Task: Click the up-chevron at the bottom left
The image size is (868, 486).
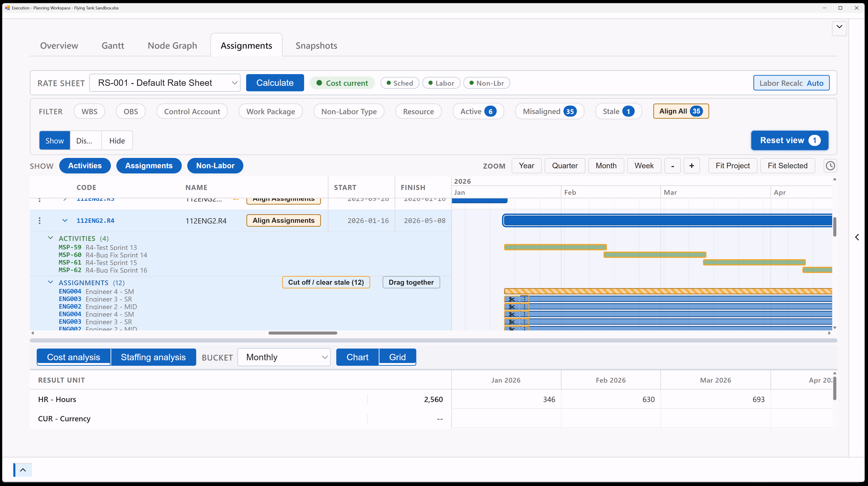Action: click(23, 470)
